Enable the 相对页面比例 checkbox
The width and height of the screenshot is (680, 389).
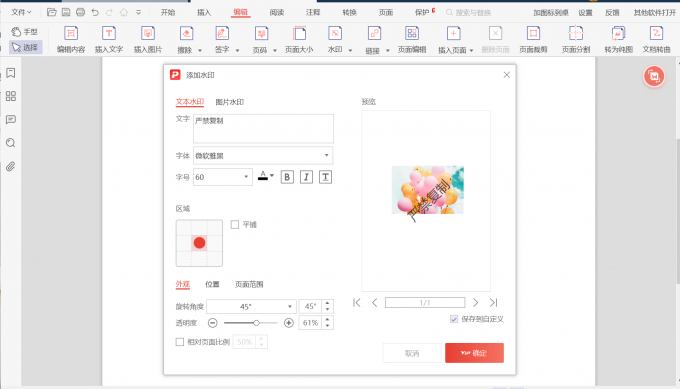click(180, 342)
